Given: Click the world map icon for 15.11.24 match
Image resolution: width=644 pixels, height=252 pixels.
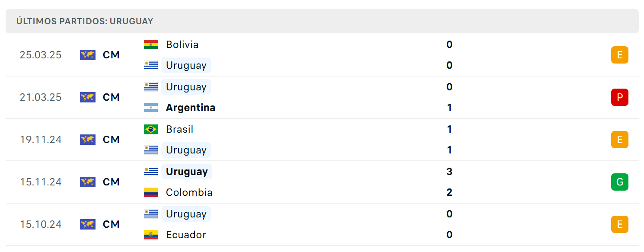Looking at the screenshot, I should click(88, 182).
